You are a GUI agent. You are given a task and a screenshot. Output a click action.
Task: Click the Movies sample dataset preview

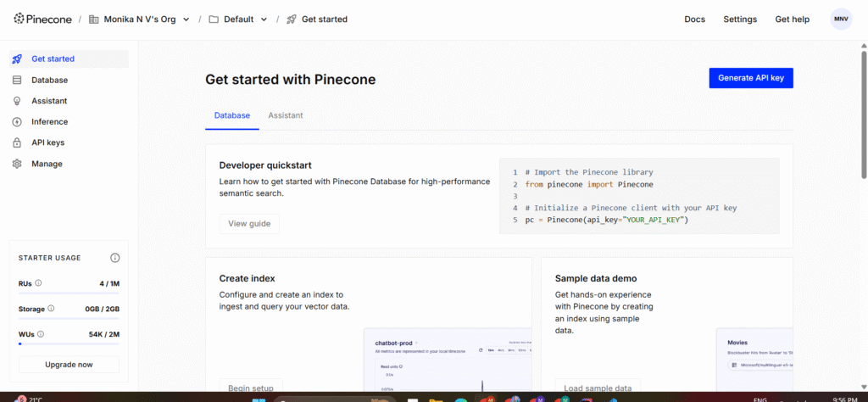pyautogui.click(x=754, y=360)
